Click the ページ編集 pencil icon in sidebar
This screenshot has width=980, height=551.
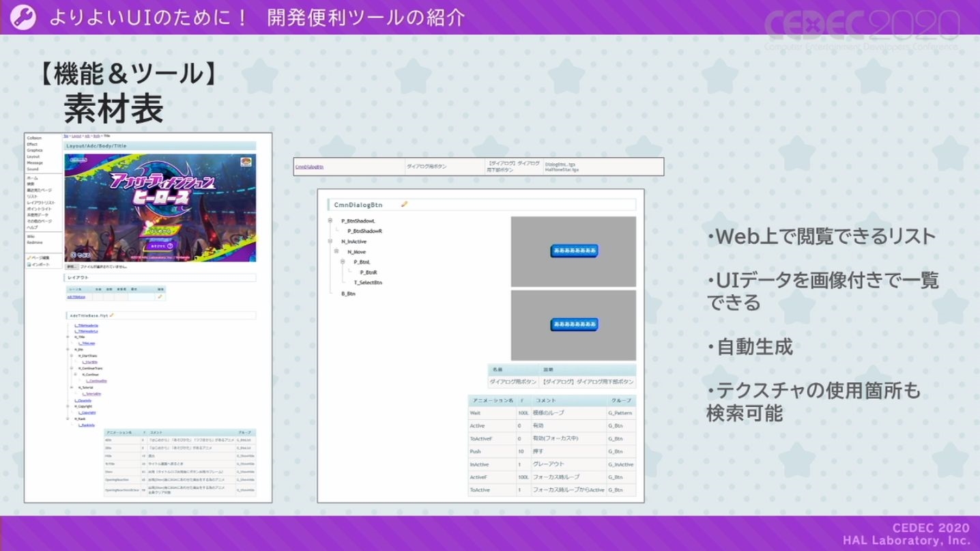pos(29,257)
